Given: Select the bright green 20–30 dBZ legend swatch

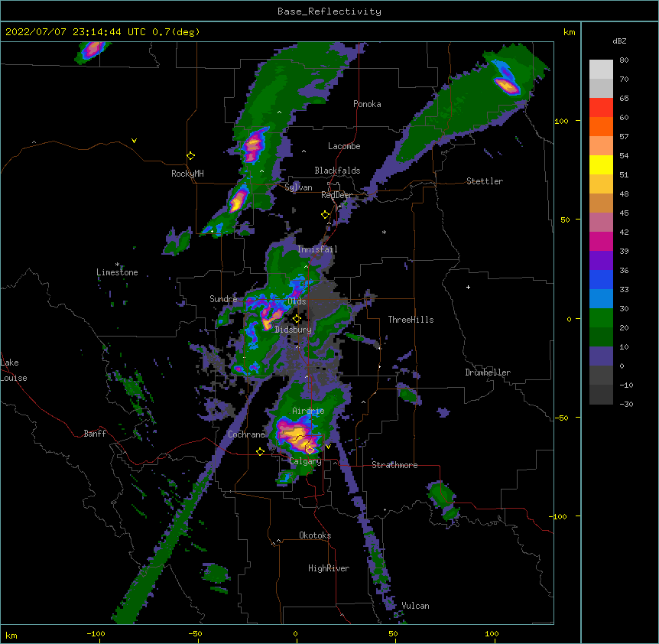Looking at the screenshot, I should [601, 318].
